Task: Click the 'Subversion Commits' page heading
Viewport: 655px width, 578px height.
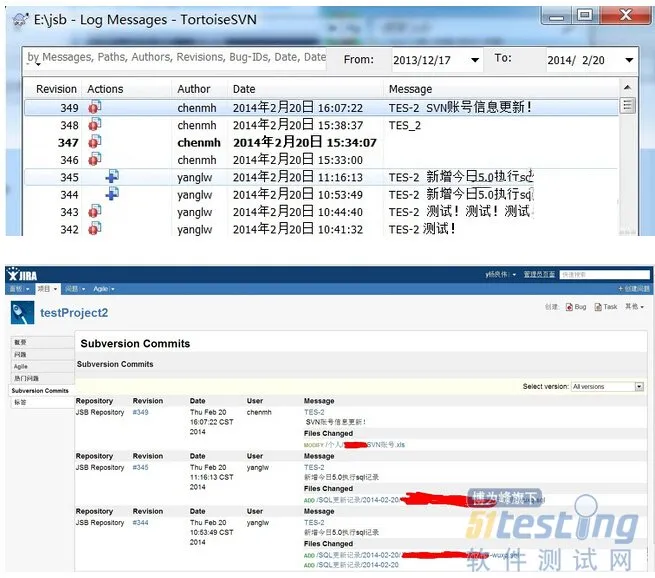Action: [135, 343]
